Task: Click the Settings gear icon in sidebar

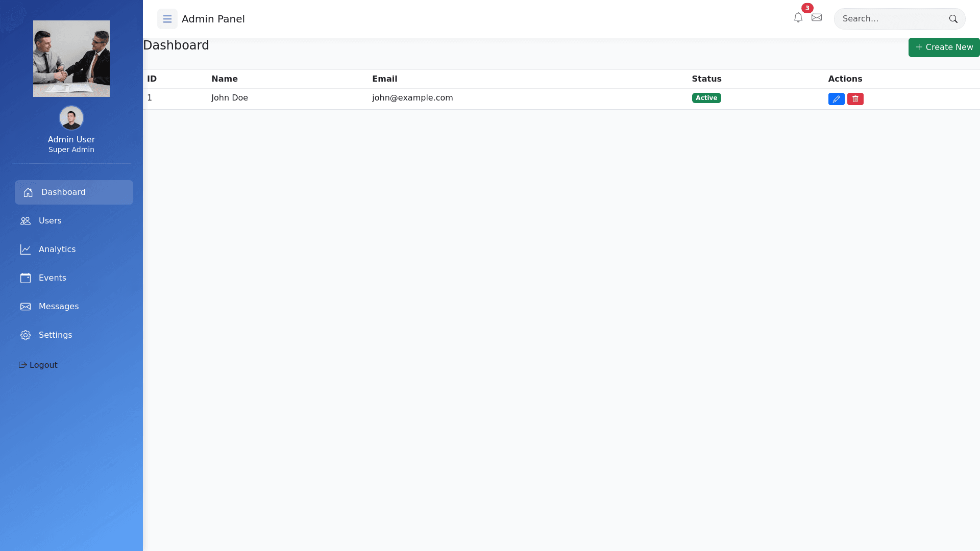Action: click(26, 335)
